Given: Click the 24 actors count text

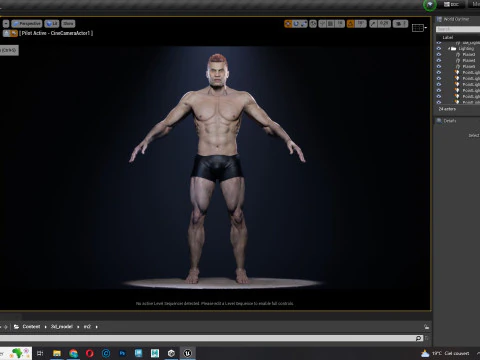Looking at the screenshot, I should pyautogui.click(x=447, y=109).
